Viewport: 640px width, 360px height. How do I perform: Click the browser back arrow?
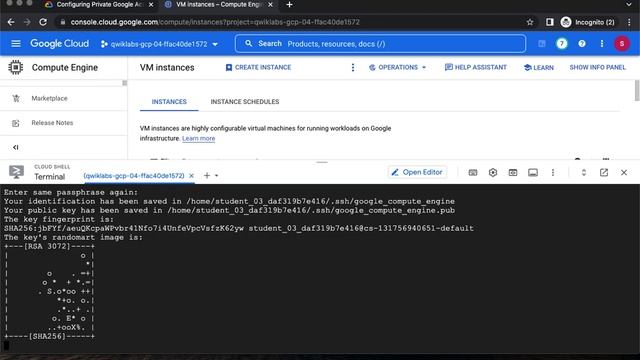(x=11, y=22)
